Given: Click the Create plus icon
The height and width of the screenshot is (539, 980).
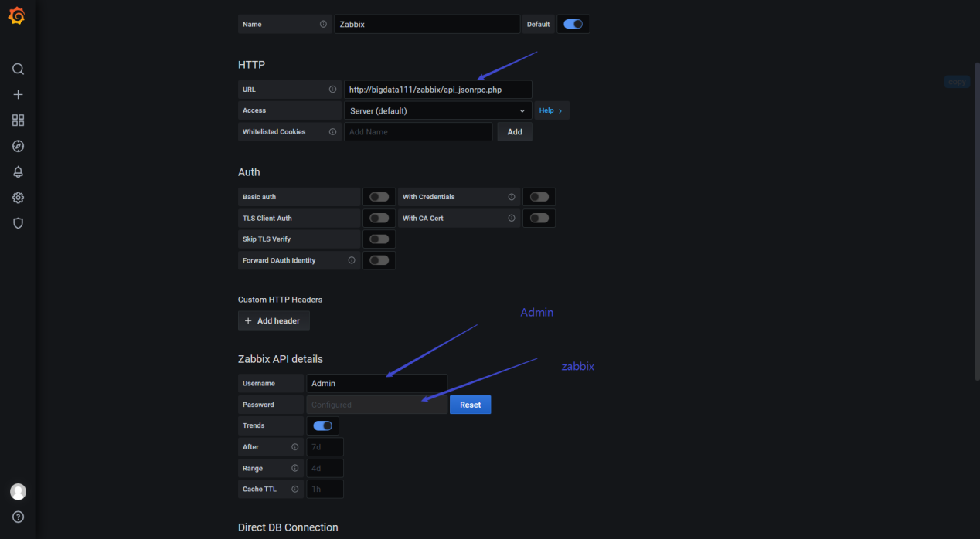Looking at the screenshot, I should pos(18,94).
